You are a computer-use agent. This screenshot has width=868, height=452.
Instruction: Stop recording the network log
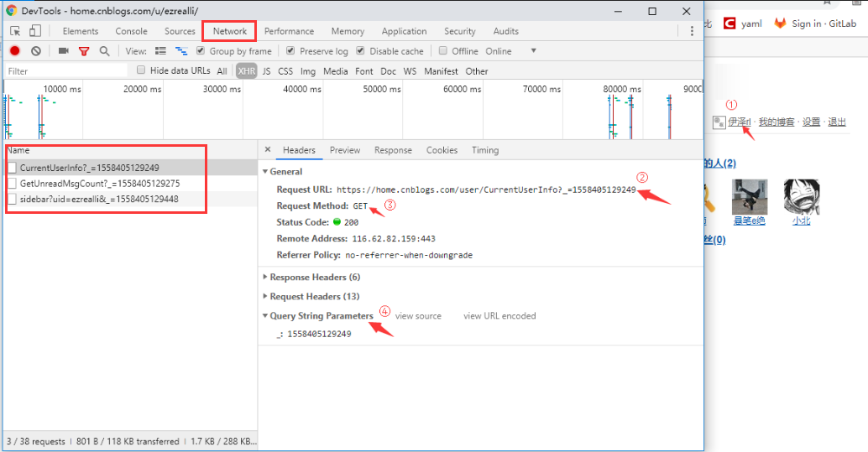click(x=15, y=51)
